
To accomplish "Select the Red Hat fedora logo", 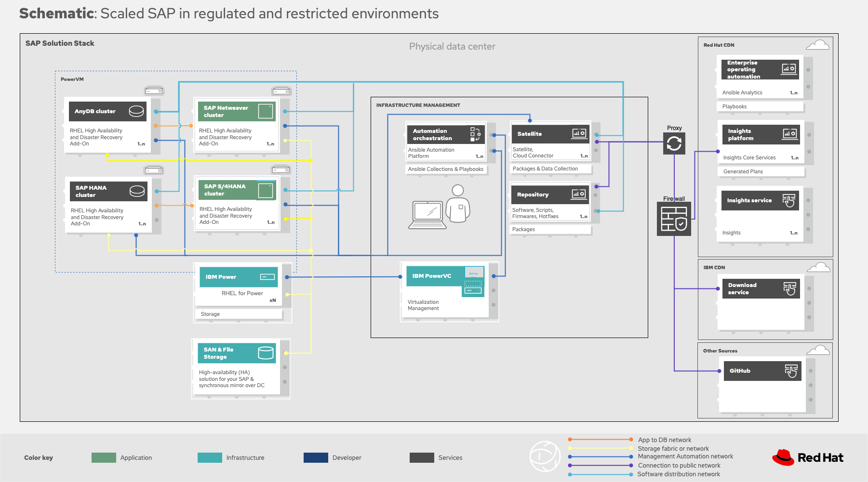I will [x=783, y=457].
